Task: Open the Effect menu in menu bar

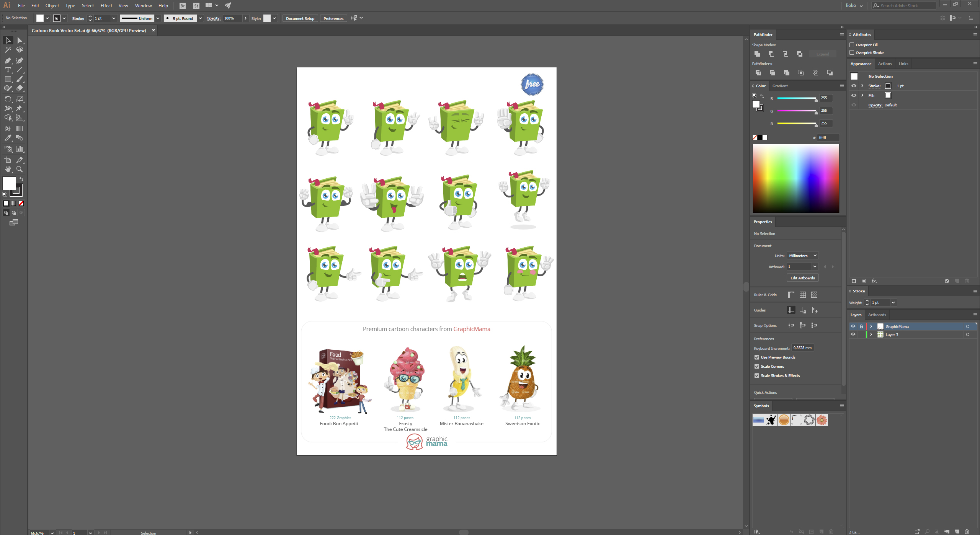Action: point(105,5)
